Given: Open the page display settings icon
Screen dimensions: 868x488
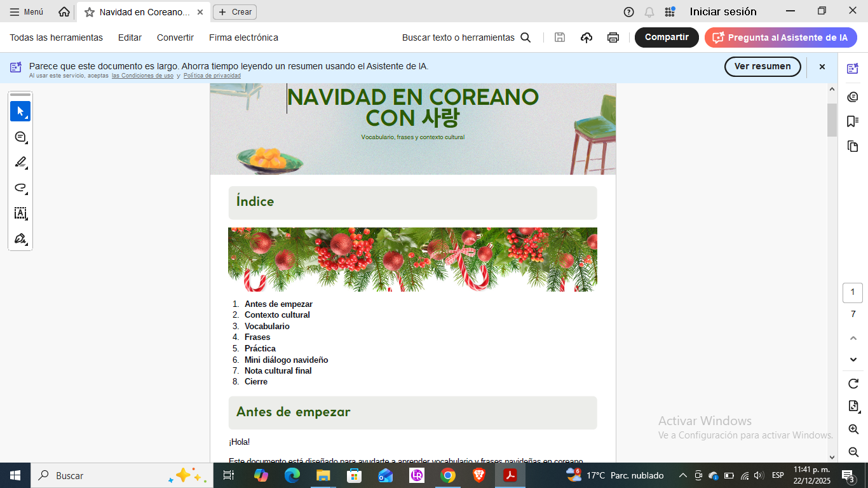Looking at the screenshot, I should pos(853,406).
